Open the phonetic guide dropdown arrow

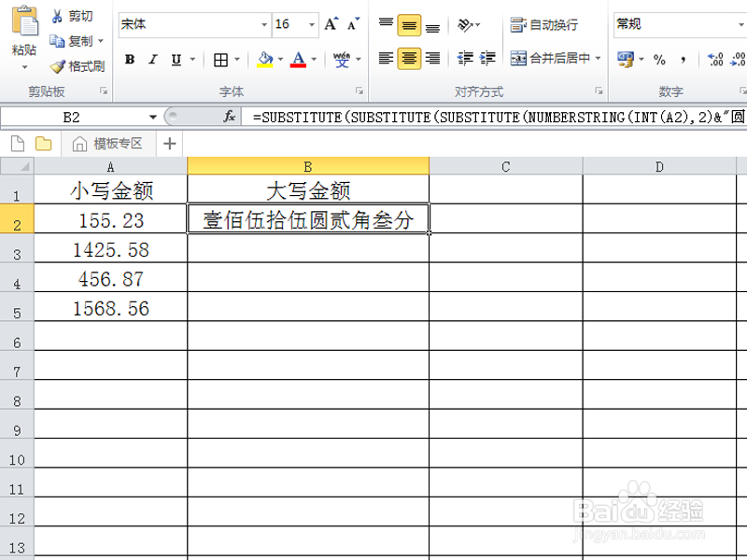coord(359,60)
